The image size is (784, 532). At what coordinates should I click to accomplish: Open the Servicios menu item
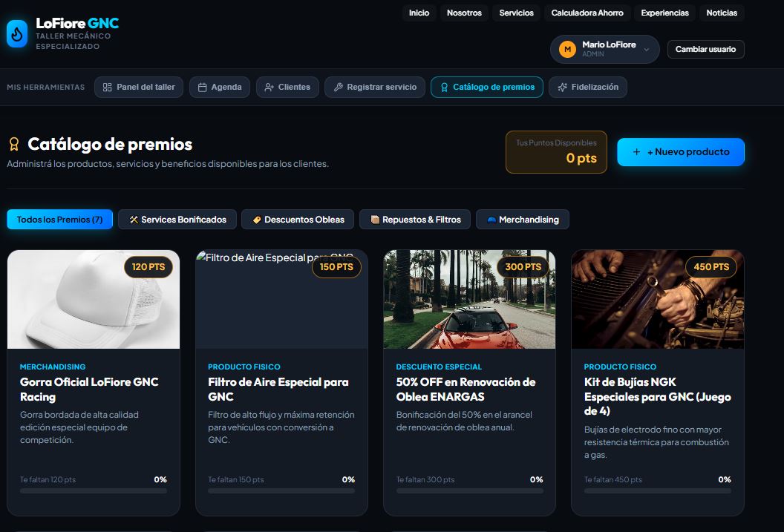(x=516, y=13)
